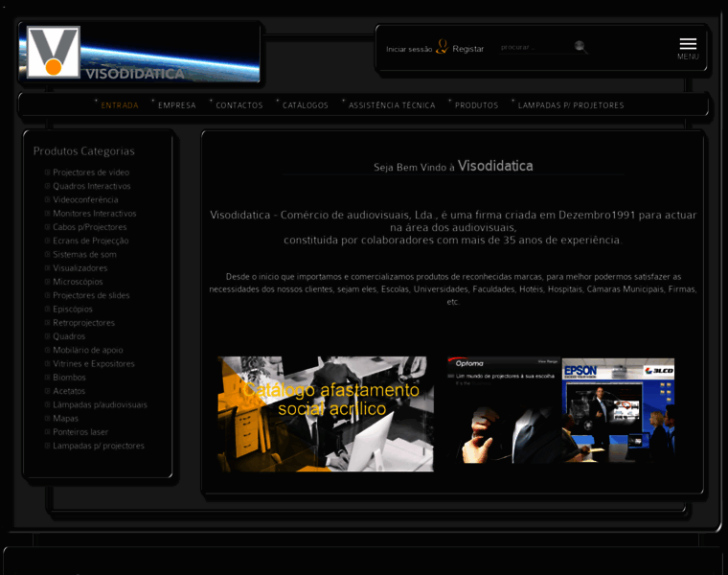The image size is (728, 575).
Task: Open the Registar link
Action: point(468,49)
